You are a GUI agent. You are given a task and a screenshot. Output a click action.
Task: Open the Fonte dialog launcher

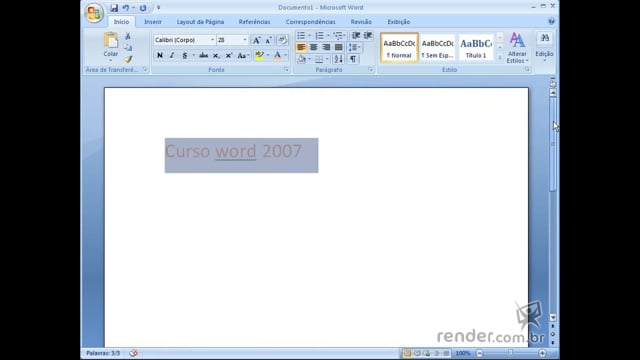[x=286, y=70]
